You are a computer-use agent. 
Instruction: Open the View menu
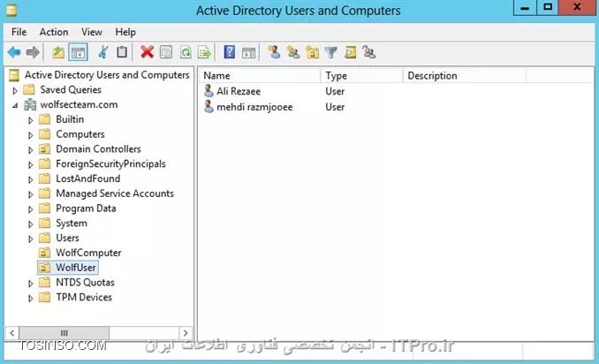click(92, 32)
